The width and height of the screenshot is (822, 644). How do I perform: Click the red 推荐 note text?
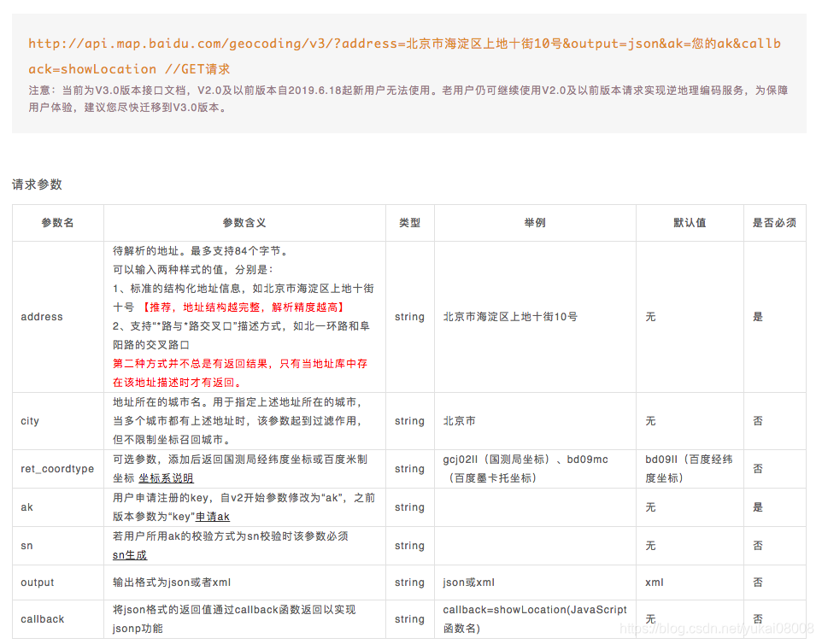coord(242,307)
